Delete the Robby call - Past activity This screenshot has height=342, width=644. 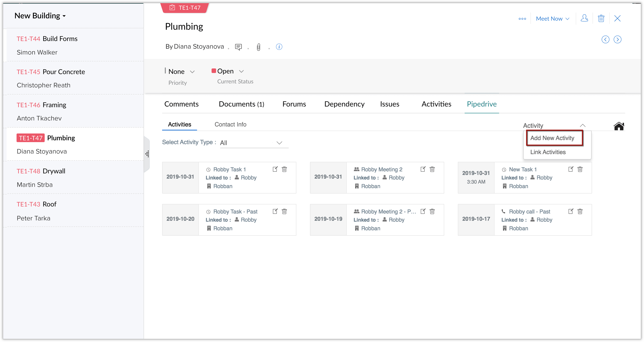coord(580,211)
